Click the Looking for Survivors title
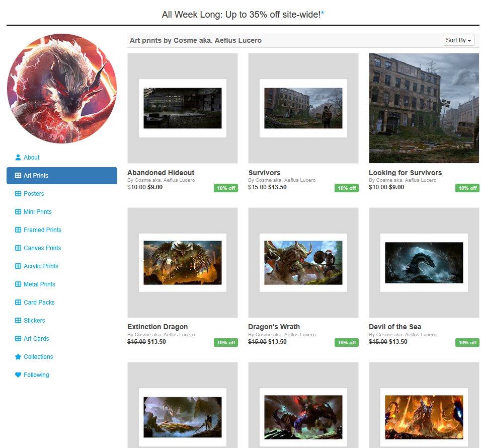481x448 pixels. [405, 173]
